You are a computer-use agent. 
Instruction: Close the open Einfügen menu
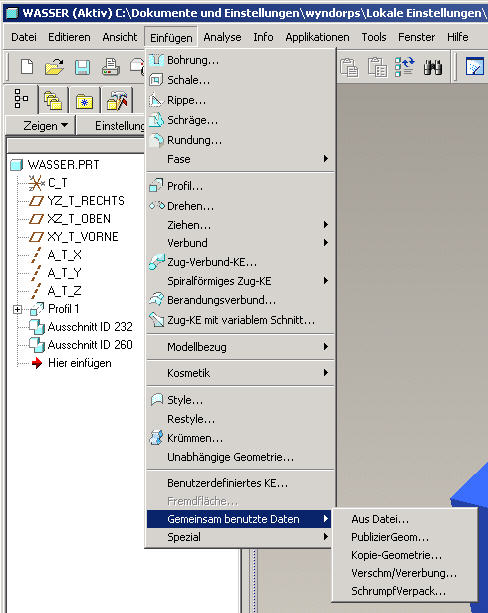tap(171, 38)
